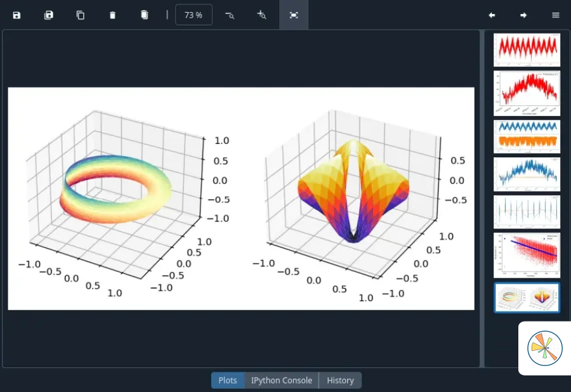Open the History tab
571x392 pixels.
340,380
